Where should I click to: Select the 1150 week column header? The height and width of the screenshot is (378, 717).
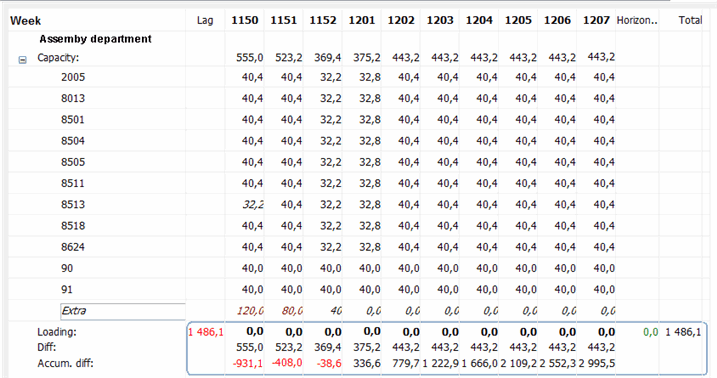coord(245,20)
